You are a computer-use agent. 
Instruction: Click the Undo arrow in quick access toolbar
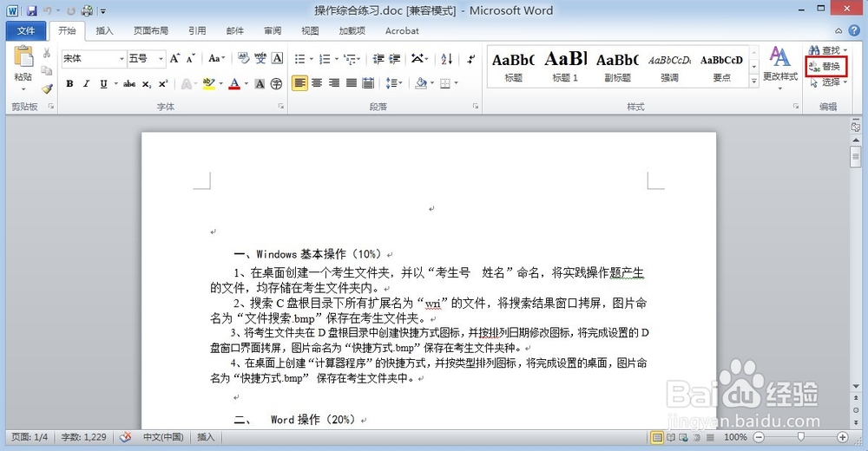(48, 10)
